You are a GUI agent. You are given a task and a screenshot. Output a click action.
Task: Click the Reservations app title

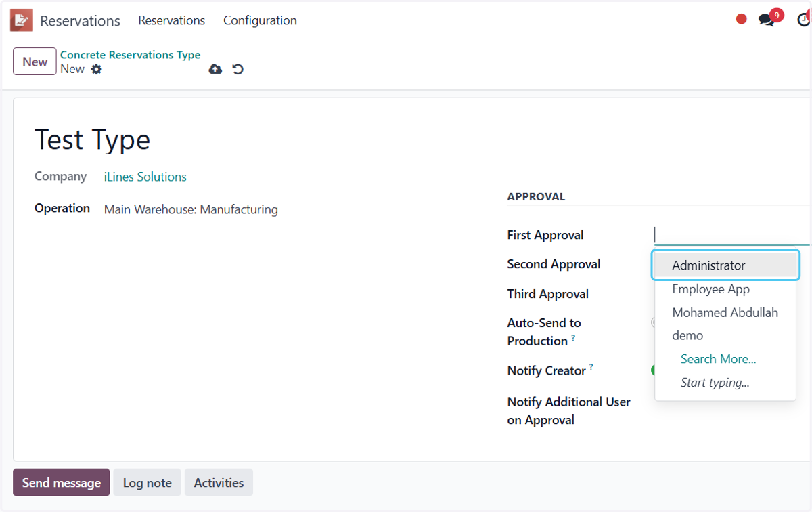(x=80, y=21)
